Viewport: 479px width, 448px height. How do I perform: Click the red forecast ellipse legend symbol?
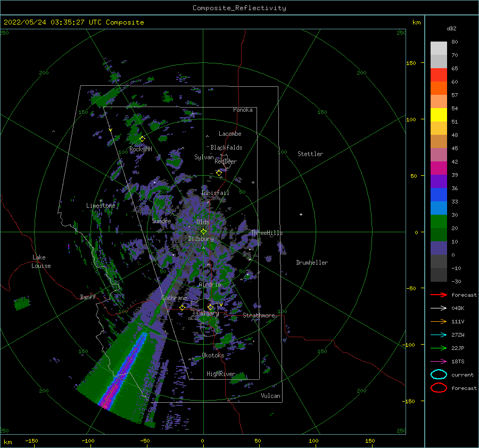(x=439, y=388)
